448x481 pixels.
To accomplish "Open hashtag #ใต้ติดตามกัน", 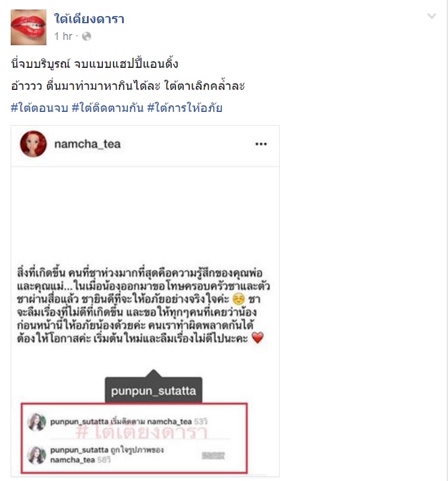I will (x=108, y=108).
